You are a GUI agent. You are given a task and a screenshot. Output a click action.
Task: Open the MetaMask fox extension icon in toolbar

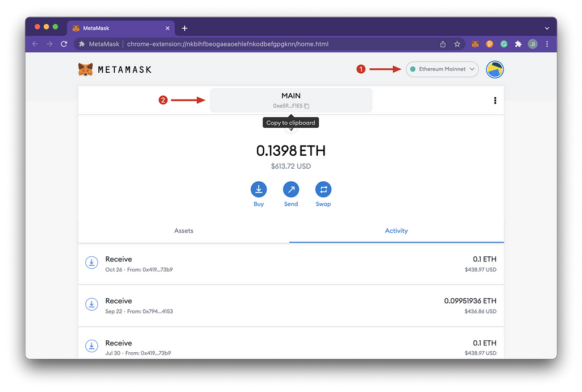(x=475, y=44)
